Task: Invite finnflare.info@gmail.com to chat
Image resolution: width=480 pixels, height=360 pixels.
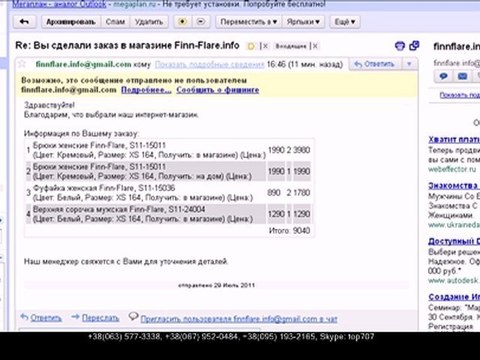Action: [239, 319]
